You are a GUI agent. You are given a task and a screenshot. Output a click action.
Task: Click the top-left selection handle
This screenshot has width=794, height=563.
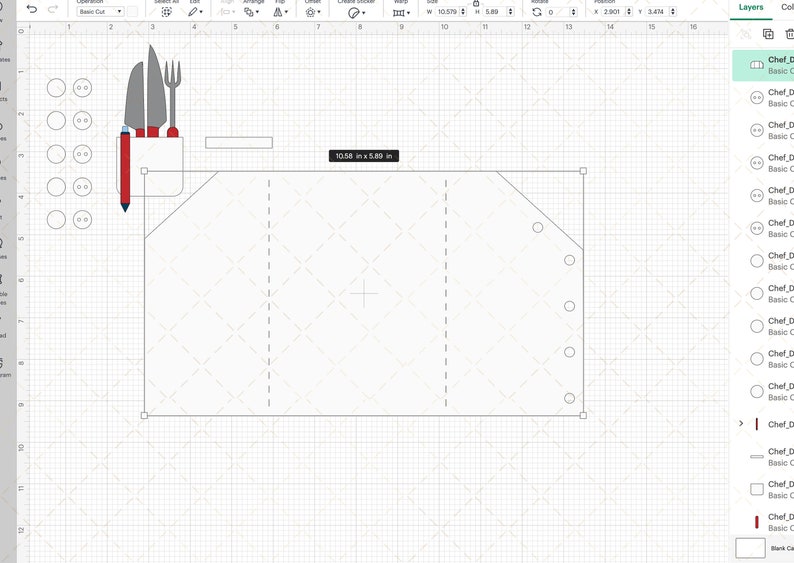pos(144,171)
